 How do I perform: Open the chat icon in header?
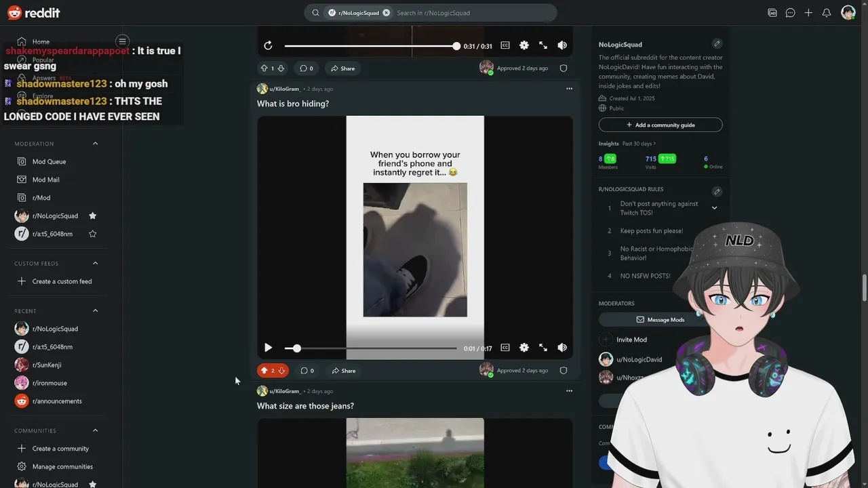[790, 13]
